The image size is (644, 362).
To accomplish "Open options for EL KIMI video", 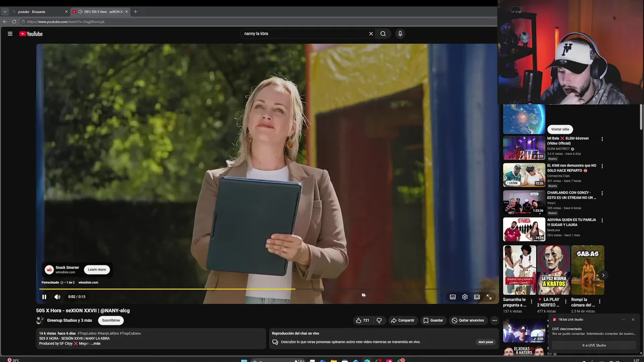I will pos(602,166).
